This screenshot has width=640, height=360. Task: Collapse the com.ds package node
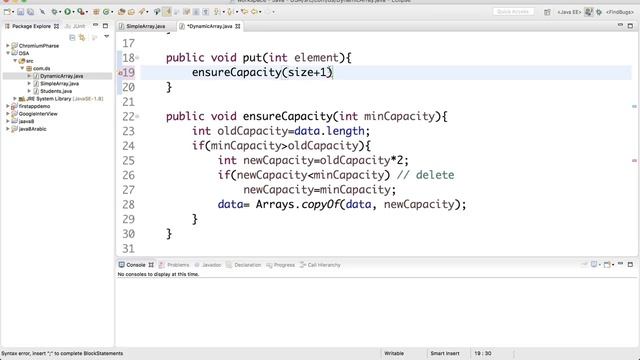22,68
